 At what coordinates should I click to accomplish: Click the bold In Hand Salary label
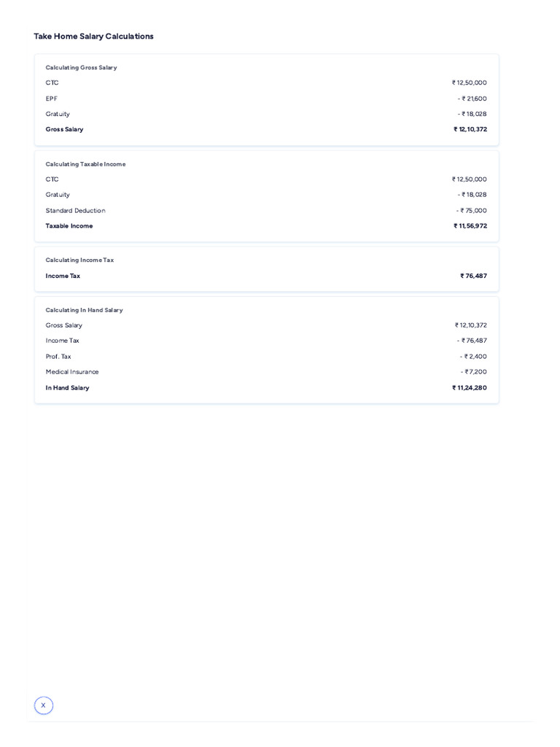67,388
